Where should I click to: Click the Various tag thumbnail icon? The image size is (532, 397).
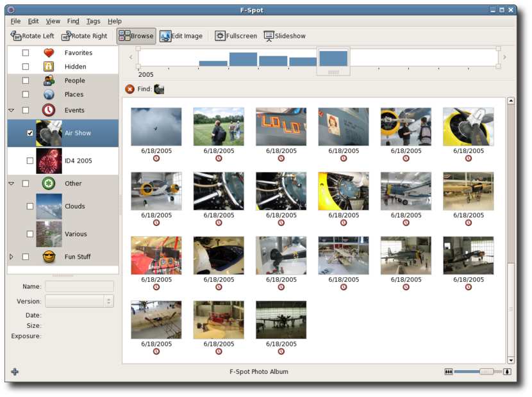click(49, 234)
